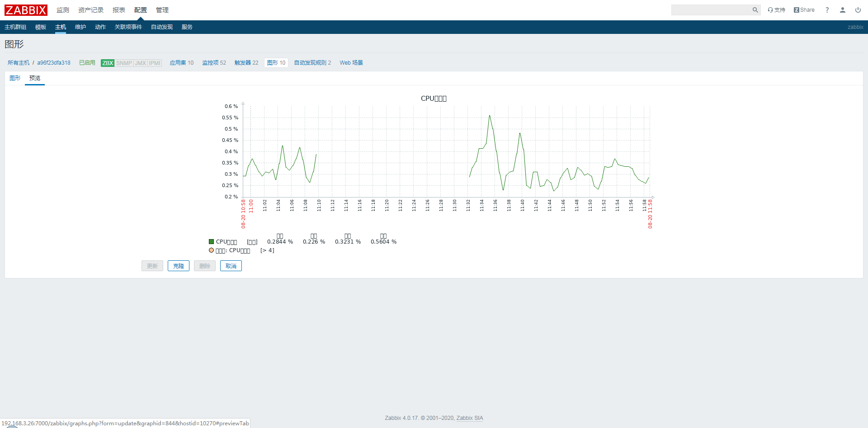Screen dimensions: 868x428
Task: Open the 图形 tab
Action: (14, 78)
